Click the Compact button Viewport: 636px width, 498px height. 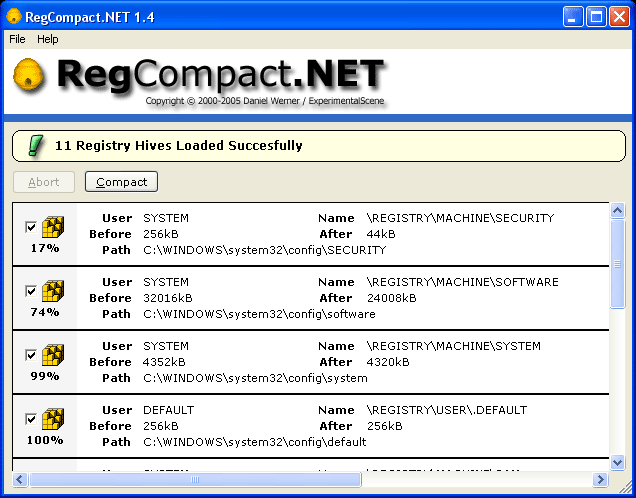[121, 182]
